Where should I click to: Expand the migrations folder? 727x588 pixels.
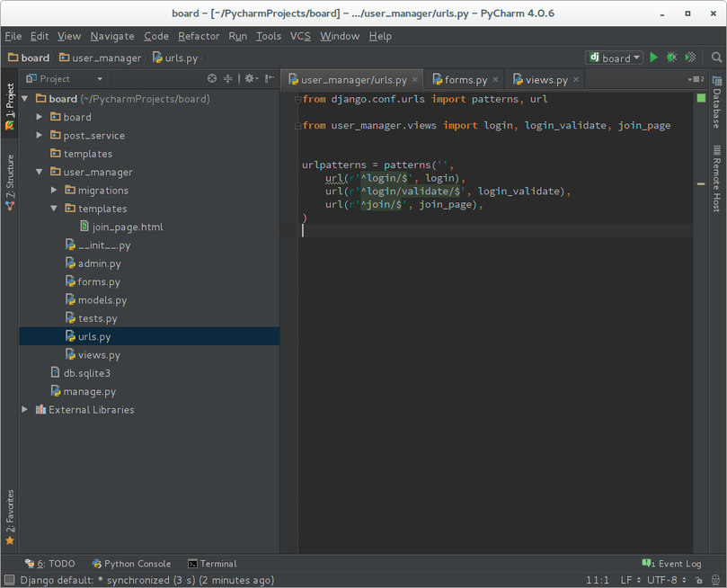pos(54,190)
